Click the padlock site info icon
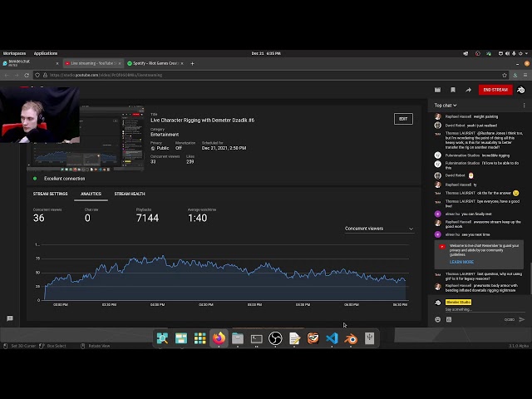 point(45,75)
